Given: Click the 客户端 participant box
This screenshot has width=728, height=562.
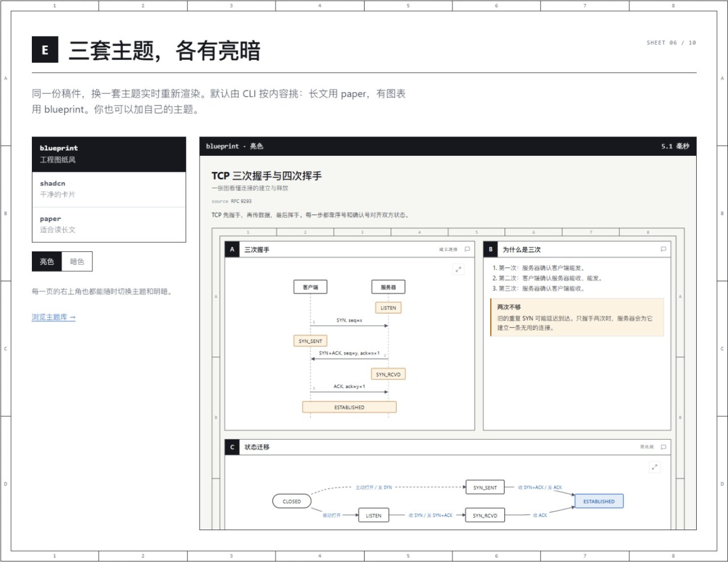Looking at the screenshot, I should pos(311,287).
